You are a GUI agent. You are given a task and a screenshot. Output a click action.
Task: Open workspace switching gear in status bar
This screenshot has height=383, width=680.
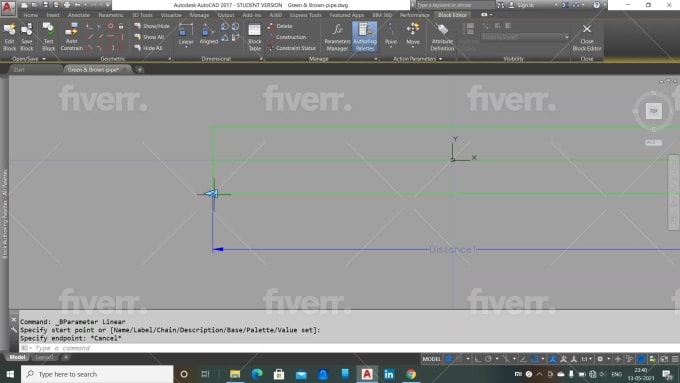[600, 359]
